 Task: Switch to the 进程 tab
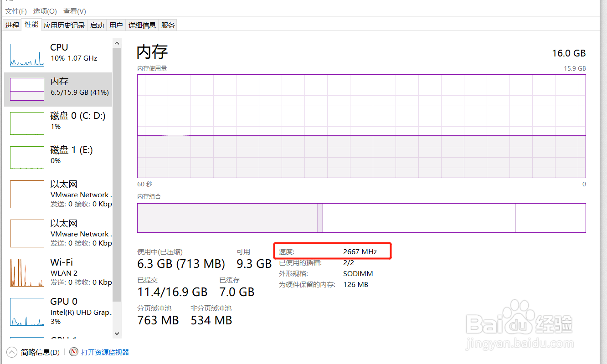click(12, 26)
